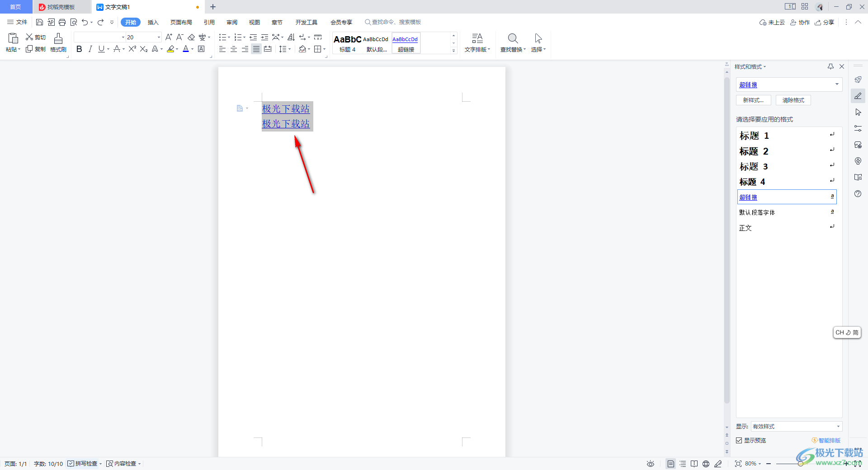The height and width of the screenshot is (470, 868).
Task: Open Print Preview icon
Action: pyautogui.click(x=74, y=22)
